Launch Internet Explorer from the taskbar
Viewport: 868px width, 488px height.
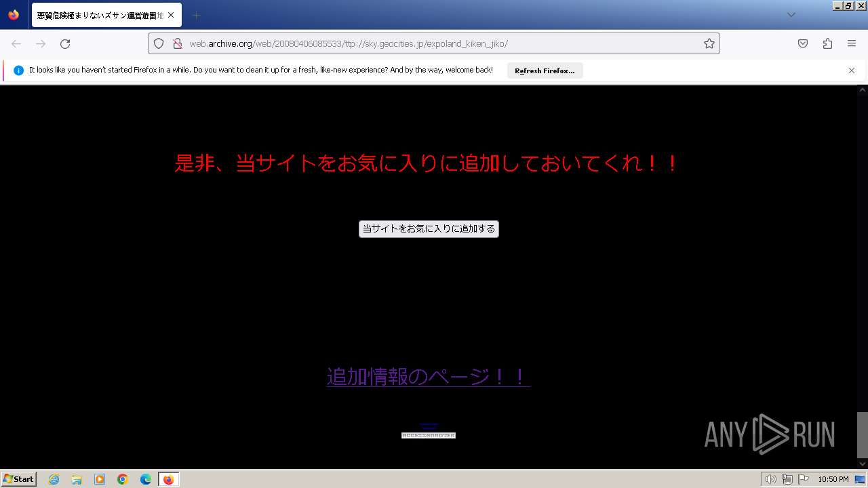[54, 479]
